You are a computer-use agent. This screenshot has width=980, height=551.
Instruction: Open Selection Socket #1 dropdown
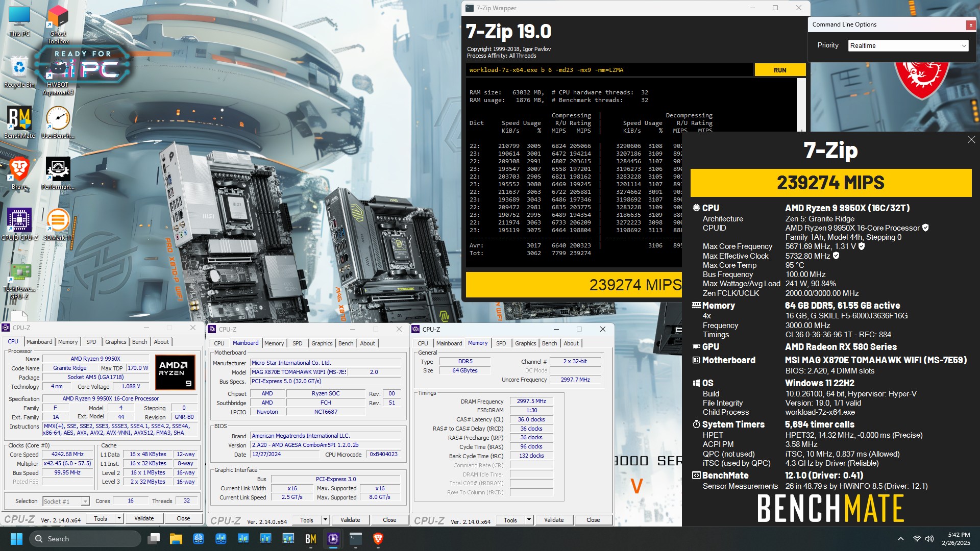click(66, 501)
